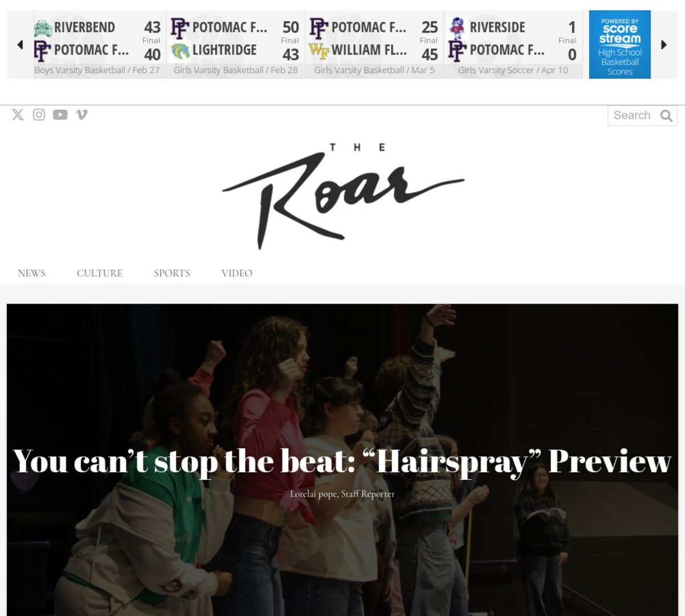Open the Video menu
Viewport: 685px width, 616px height.
[237, 273]
